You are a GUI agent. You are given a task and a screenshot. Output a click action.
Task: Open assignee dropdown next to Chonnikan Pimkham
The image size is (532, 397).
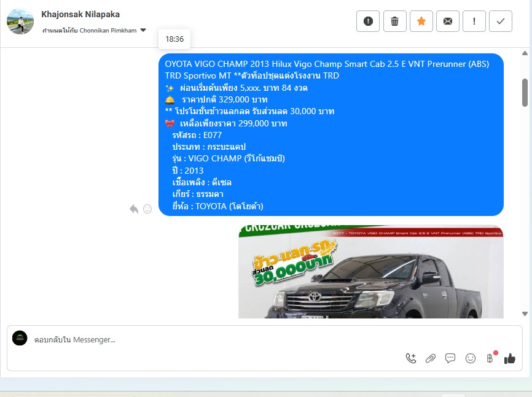click(x=143, y=30)
